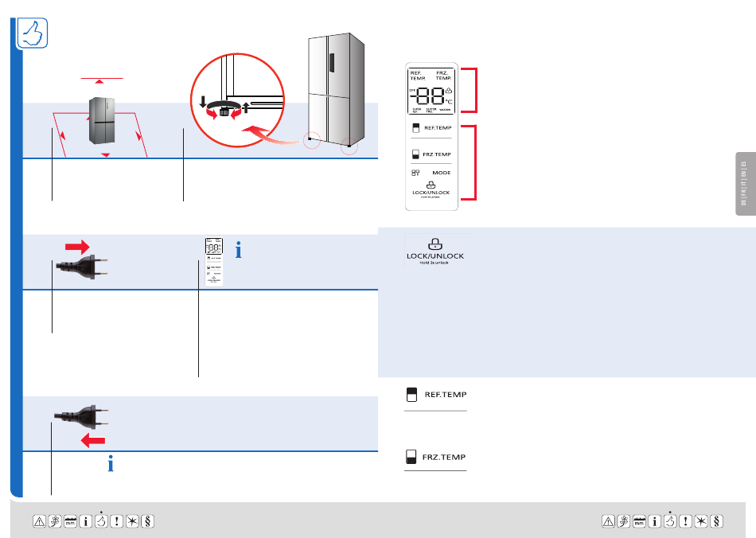756x538 pixels.
Task: Click the section sign icon in left footer
Action: click(x=147, y=521)
